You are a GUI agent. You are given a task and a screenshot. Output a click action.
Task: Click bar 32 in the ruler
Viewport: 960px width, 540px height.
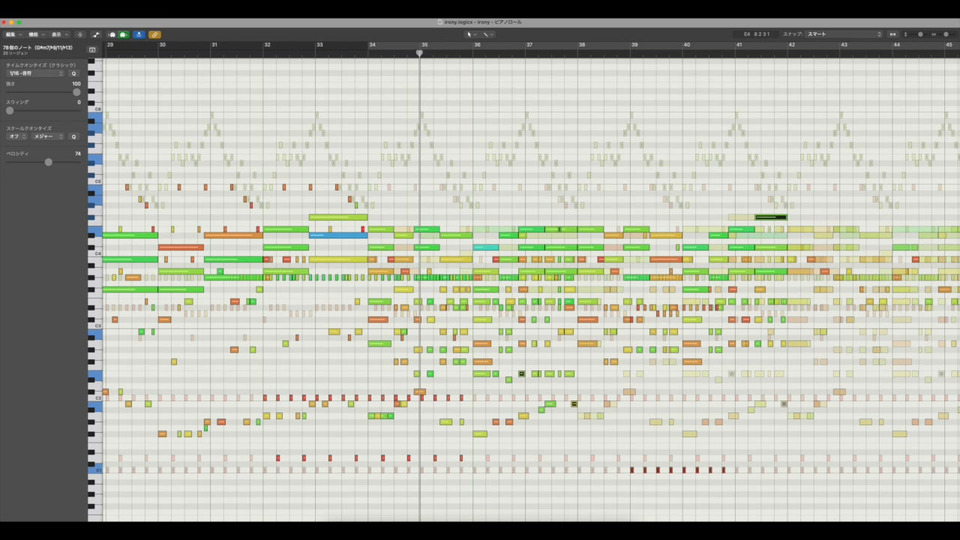tap(268, 45)
